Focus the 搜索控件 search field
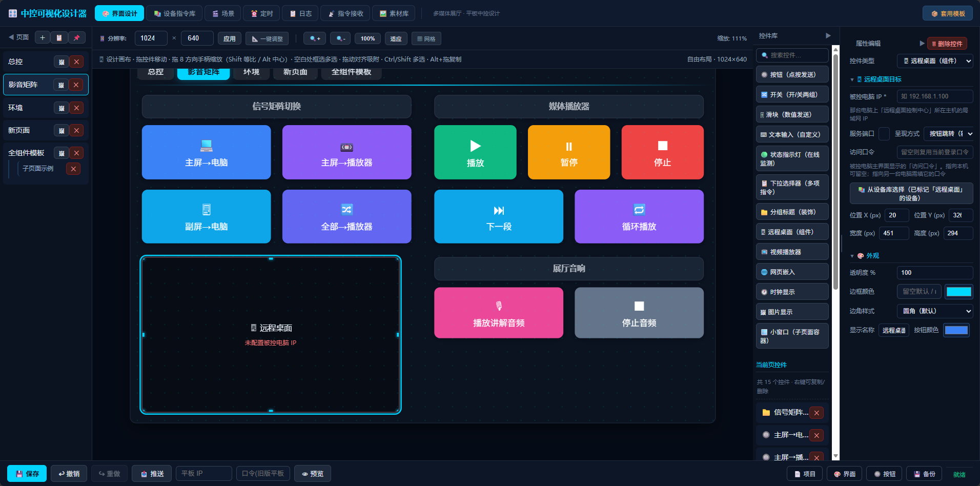Viewport: 980px width, 486px height. pyautogui.click(x=792, y=55)
